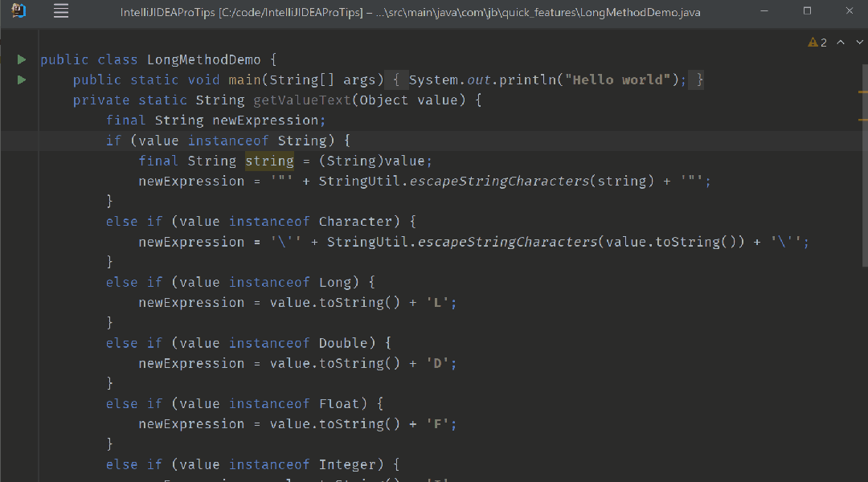Expand the folded opening brace of main method
868x482 pixels.
pos(396,80)
